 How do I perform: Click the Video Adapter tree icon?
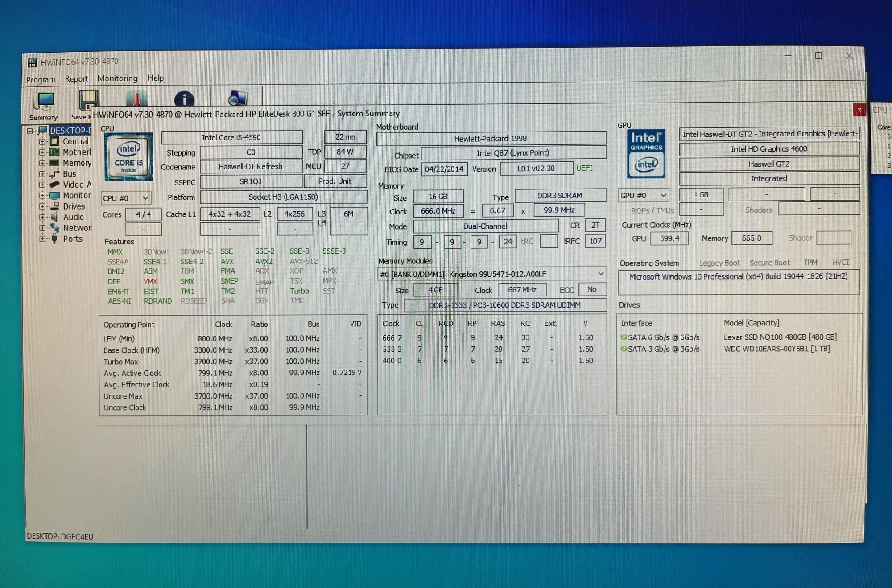click(54, 185)
